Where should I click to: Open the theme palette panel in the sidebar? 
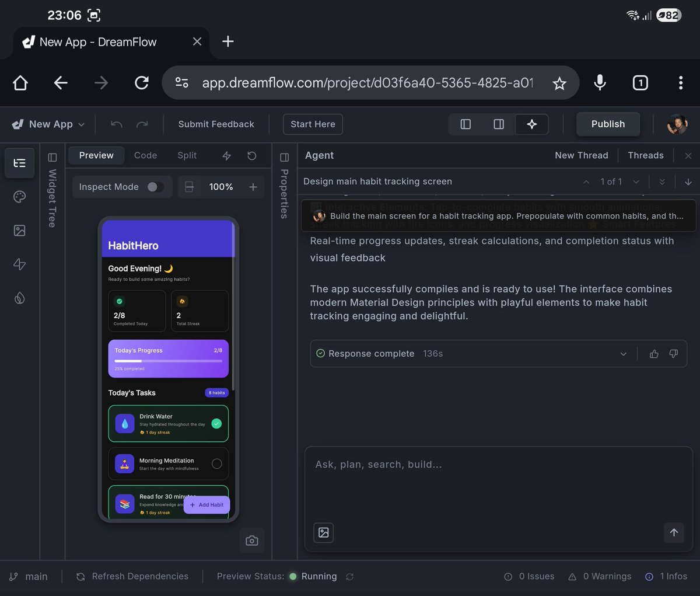19,197
